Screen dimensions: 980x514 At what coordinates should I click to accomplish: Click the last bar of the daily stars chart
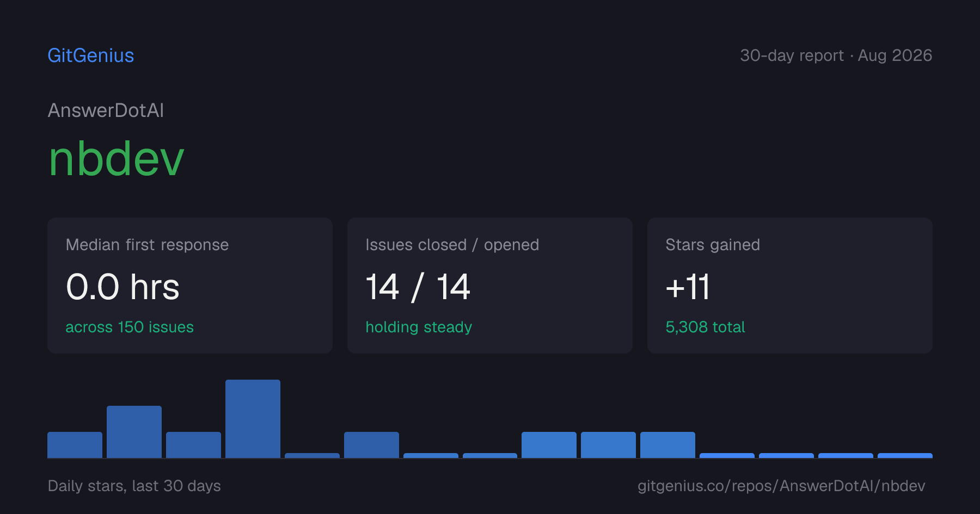905,455
